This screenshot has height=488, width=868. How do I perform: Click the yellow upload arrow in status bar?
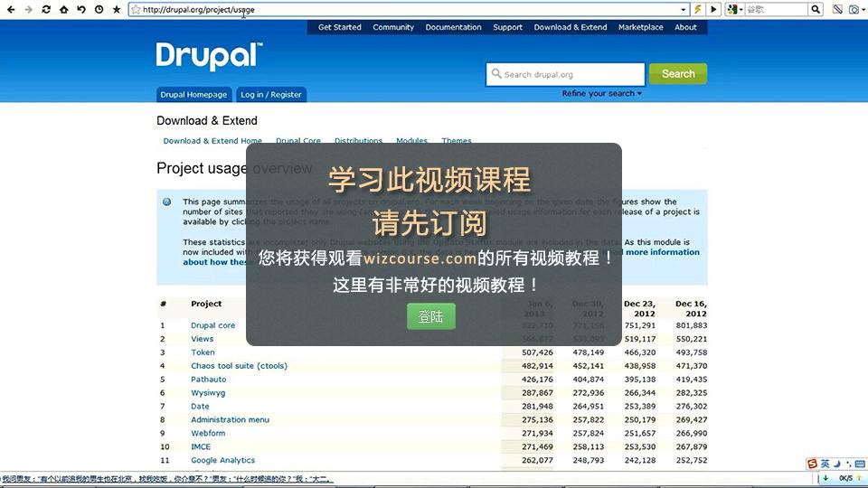(x=859, y=478)
